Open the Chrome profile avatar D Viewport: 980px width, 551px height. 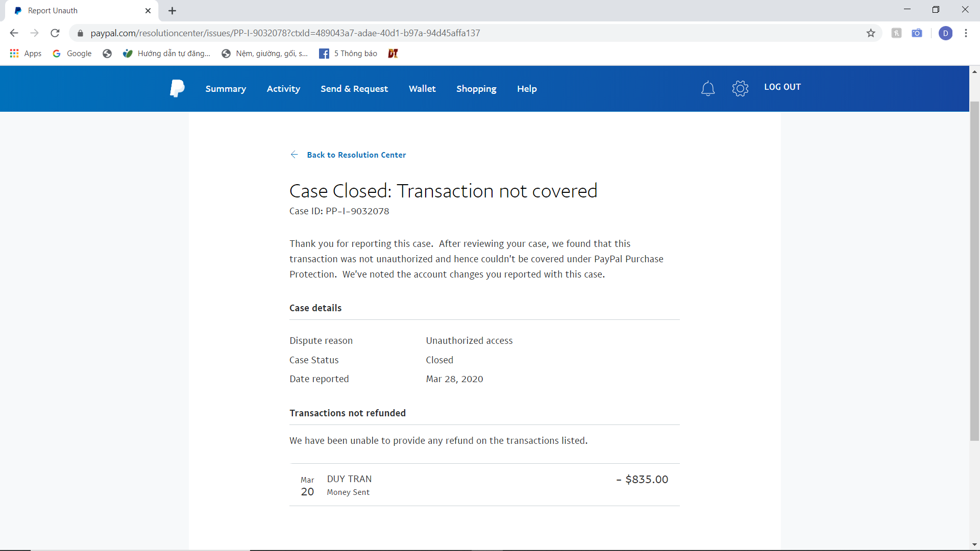point(945,33)
